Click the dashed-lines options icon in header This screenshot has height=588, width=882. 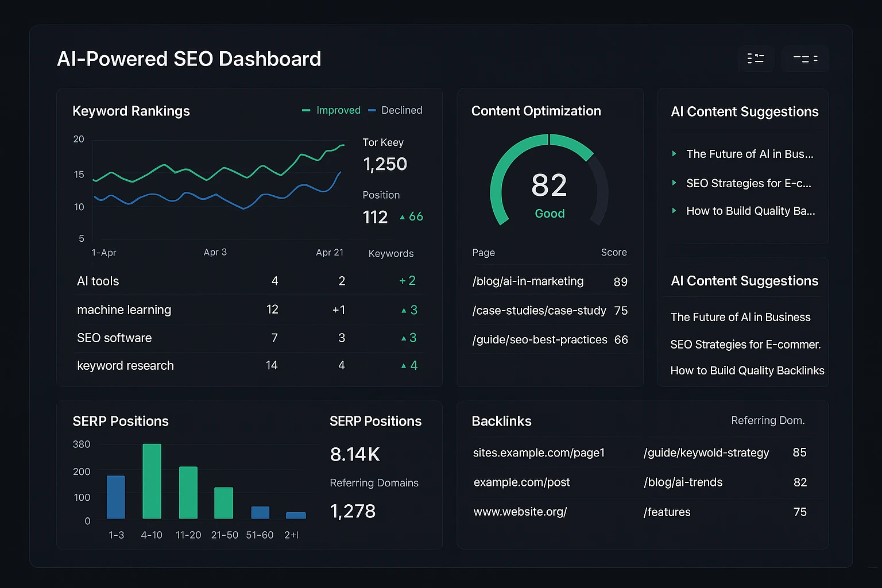(x=805, y=59)
